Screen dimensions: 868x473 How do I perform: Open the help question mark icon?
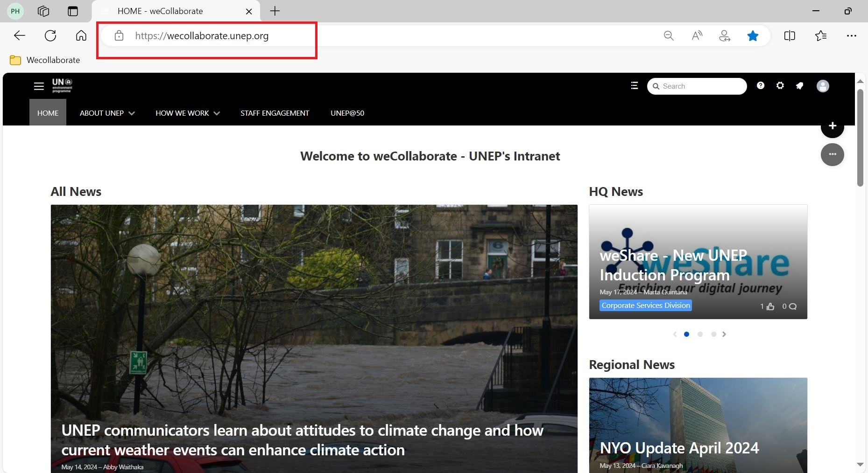pos(761,85)
